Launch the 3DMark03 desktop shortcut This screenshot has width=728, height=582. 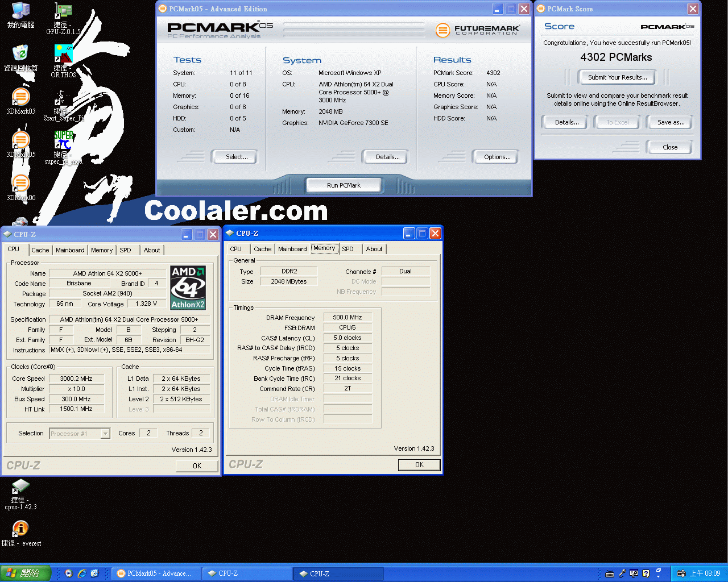tap(20, 101)
